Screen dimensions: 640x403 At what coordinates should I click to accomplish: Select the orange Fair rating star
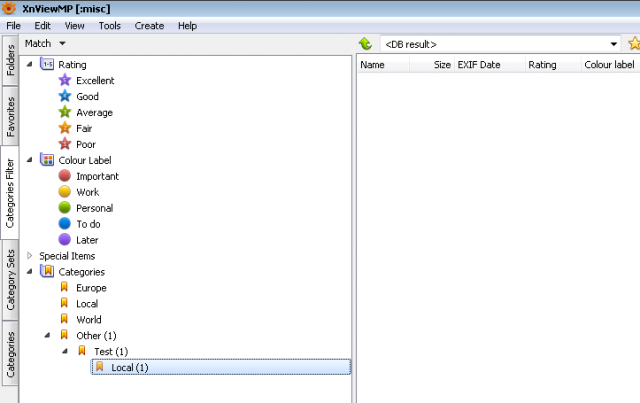[x=65, y=128]
